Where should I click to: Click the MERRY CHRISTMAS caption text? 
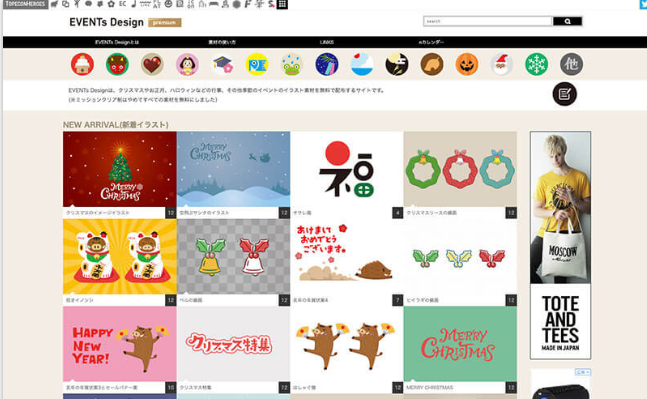coord(429,387)
